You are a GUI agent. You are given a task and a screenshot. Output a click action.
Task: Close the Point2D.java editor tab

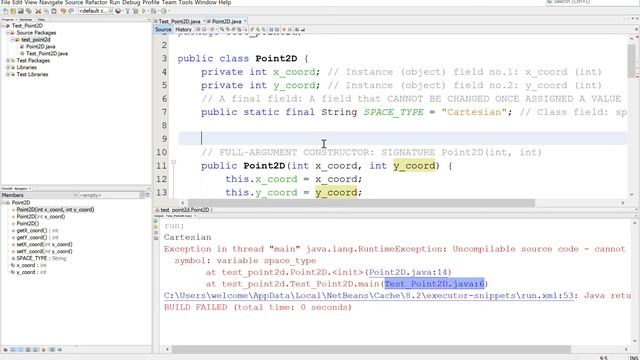(x=245, y=21)
